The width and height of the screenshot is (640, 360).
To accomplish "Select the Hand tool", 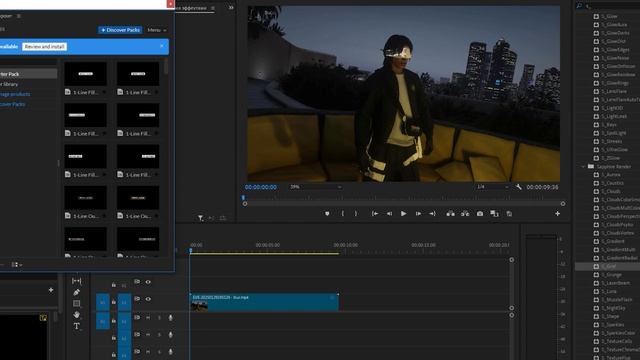I will pyautogui.click(x=76, y=315).
